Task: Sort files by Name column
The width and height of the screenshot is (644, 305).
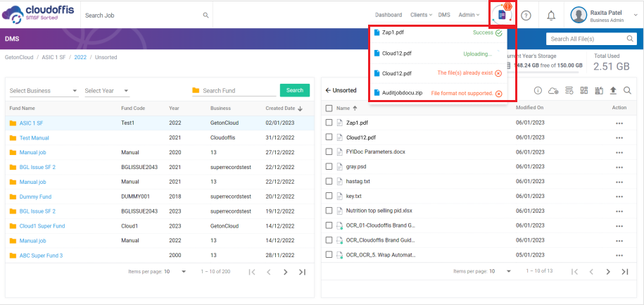Action: pos(347,108)
